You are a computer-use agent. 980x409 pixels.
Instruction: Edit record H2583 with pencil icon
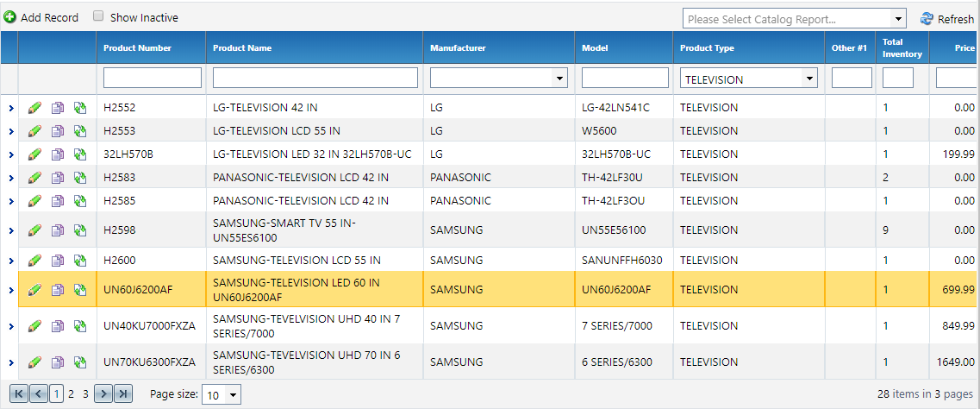point(35,178)
